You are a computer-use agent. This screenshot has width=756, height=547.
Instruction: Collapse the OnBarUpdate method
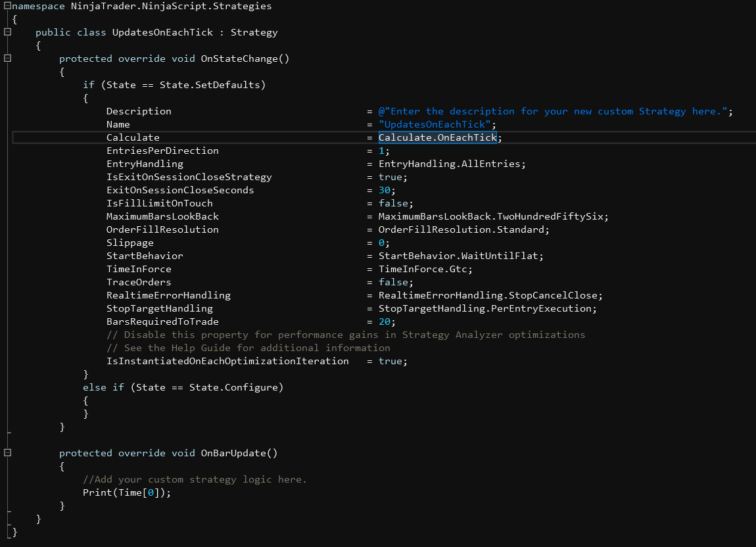click(7, 453)
